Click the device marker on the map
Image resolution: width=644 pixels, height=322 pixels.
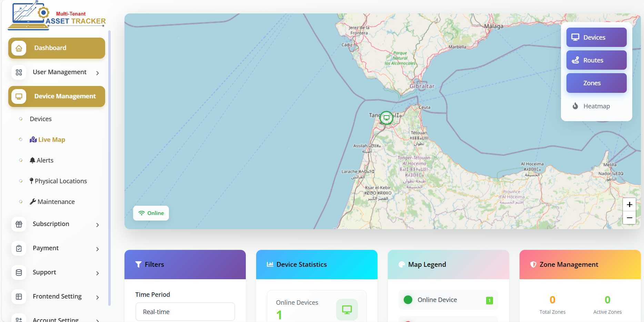pyautogui.click(x=386, y=118)
